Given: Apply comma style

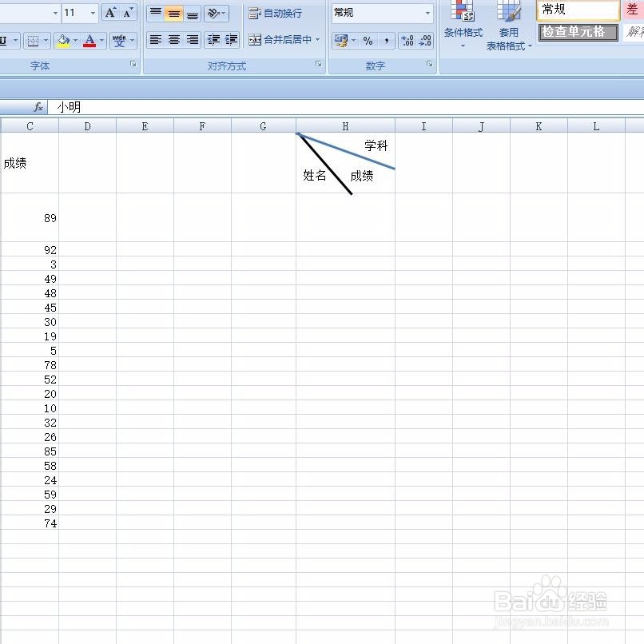Looking at the screenshot, I should point(387,40).
